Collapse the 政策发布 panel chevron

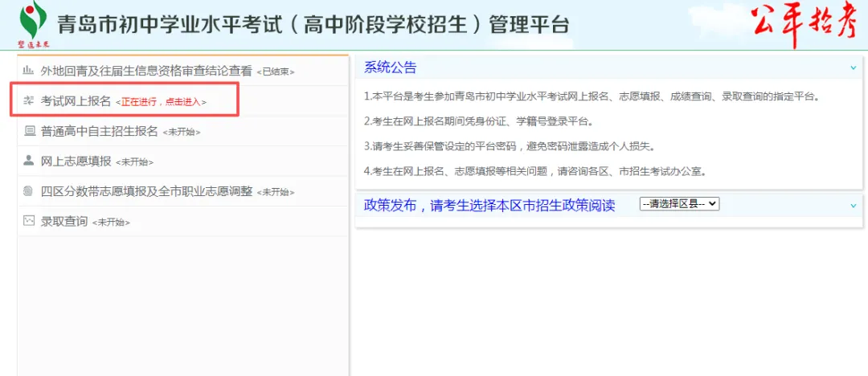click(x=853, y=206)
